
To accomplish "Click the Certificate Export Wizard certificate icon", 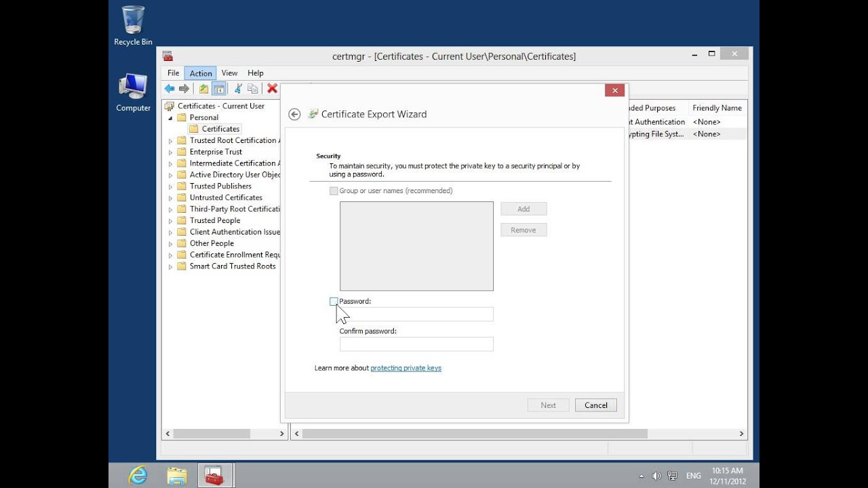I will (313, 114).
